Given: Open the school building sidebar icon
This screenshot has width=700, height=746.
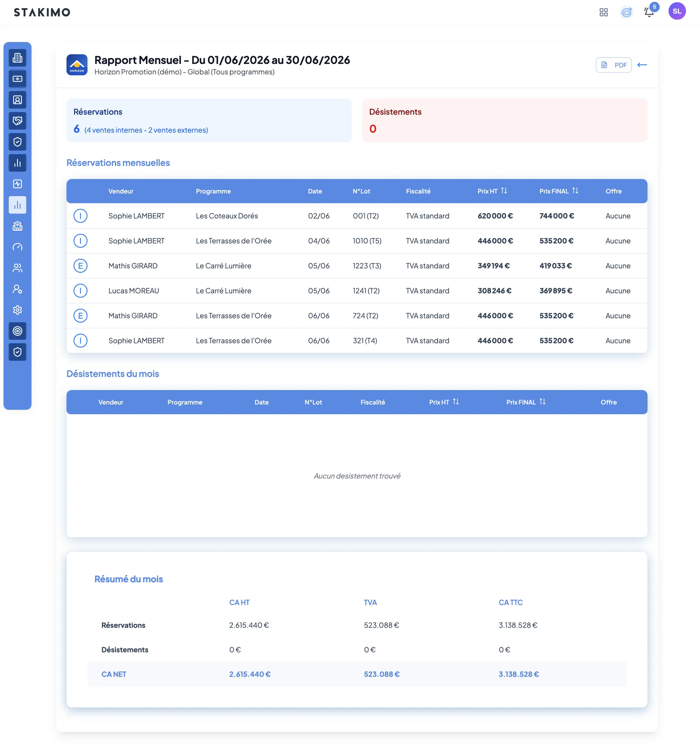Looking at the screenshot, I should coord(17,226).
